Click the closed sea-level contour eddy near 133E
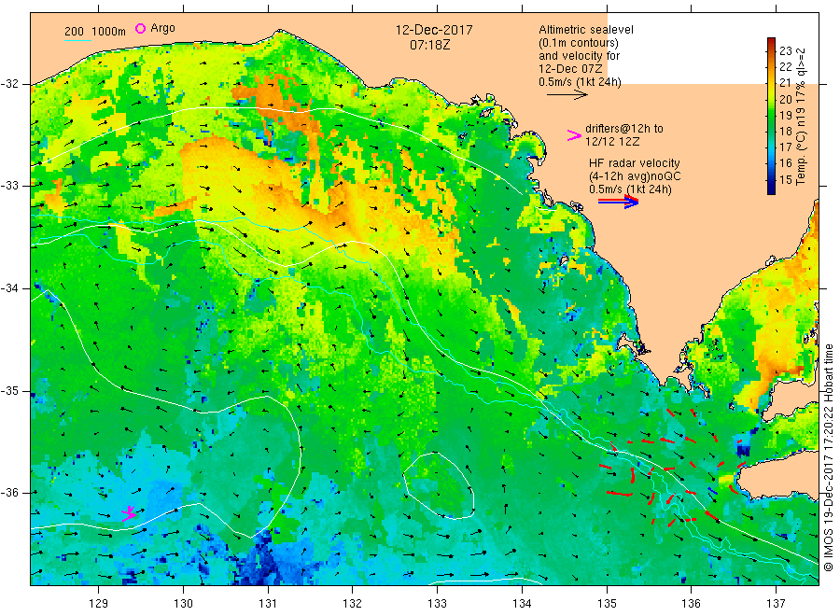 (439, 486)
